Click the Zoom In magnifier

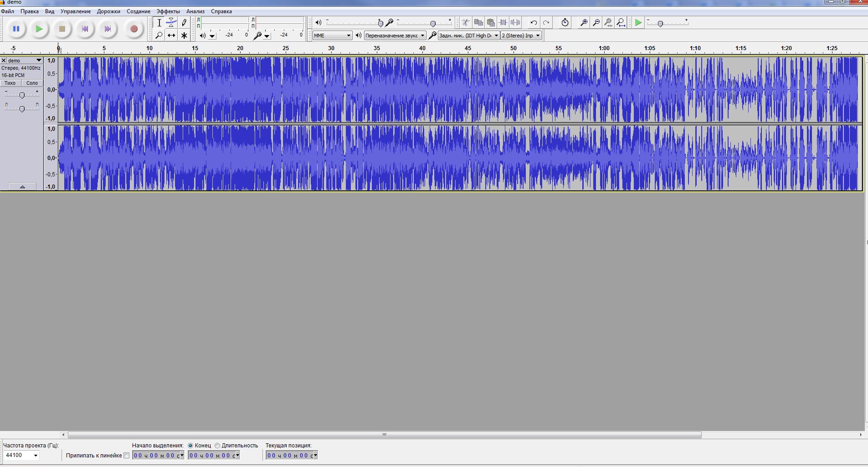[x=584, y=22]
